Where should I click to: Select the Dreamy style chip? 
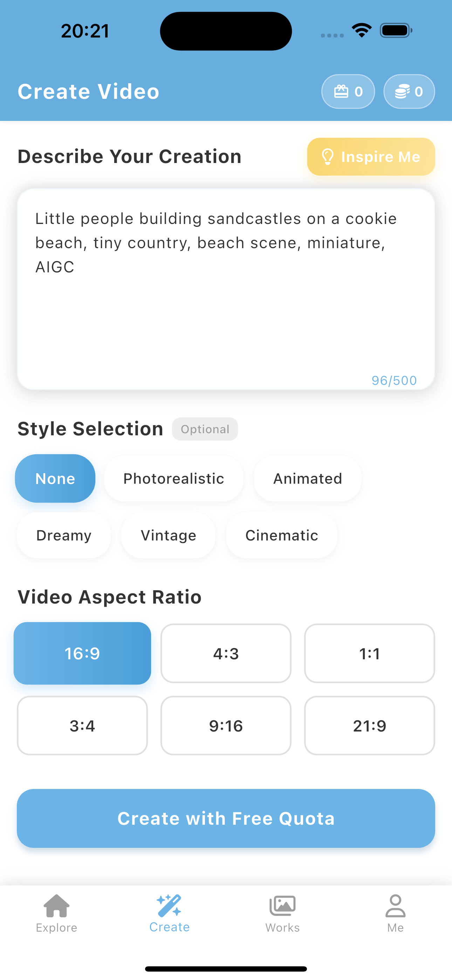63,535
